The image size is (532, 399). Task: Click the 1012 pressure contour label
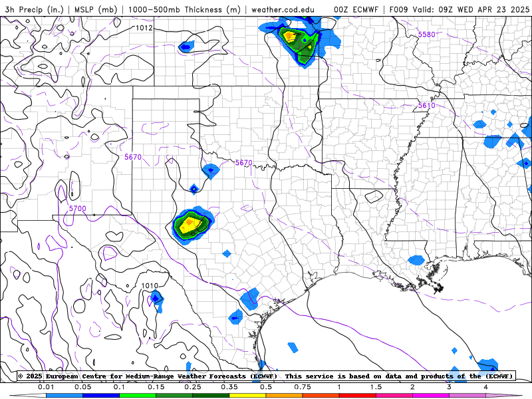[144, 28]
